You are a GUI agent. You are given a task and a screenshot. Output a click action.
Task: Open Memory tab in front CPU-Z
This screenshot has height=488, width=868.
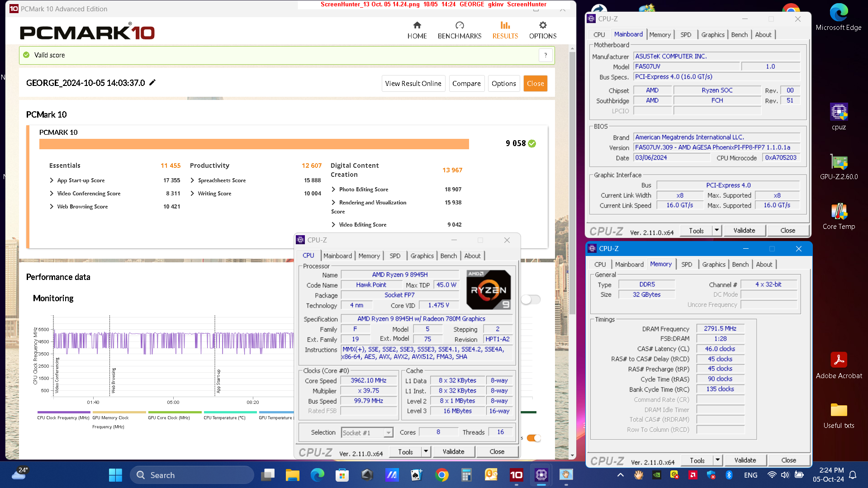pos(369,256)
